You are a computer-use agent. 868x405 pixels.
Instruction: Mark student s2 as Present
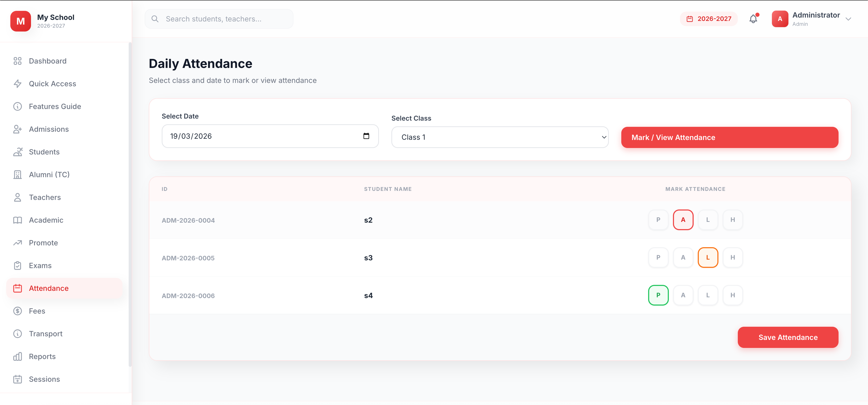658,220
